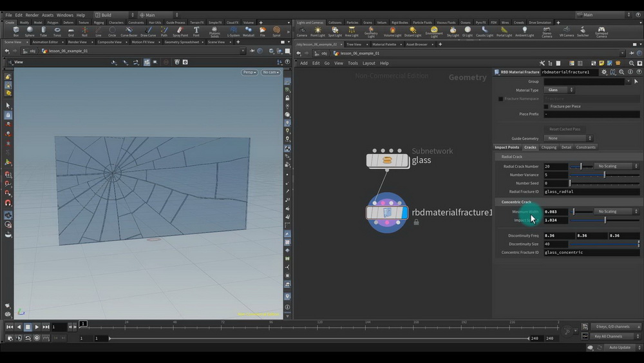Select the Spiral shelf tool
This screenshot has width=644, height=363.
click(x=276, y=32)
